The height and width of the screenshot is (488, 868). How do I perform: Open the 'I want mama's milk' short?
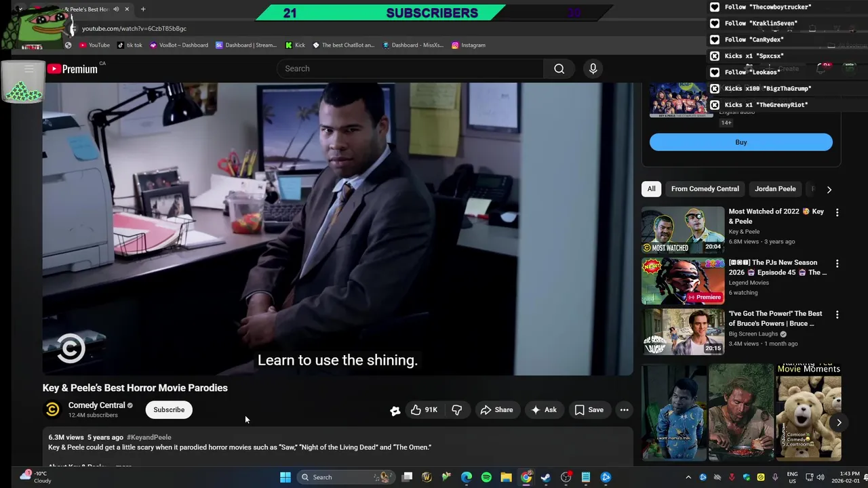pyautogui.click(x=674, y=412)
